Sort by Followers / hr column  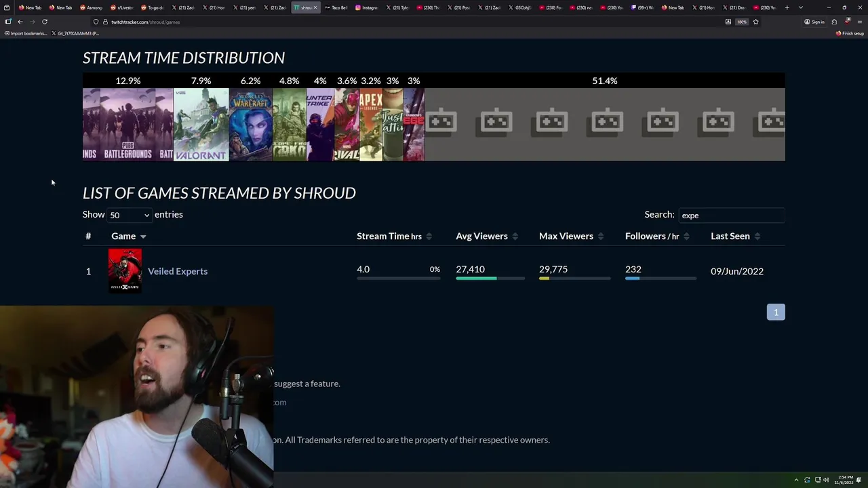point(657,236)
